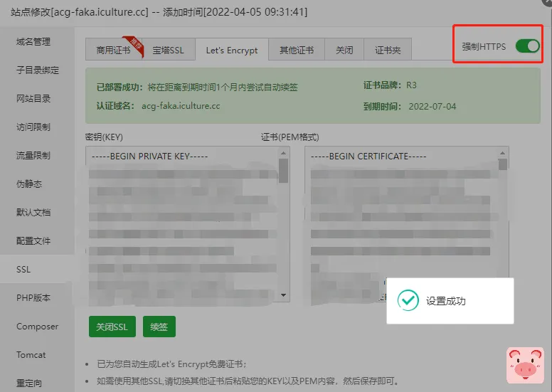Go to 网站目录 settings
This screenshot has height=392, width=552.
tap(33, 99)
